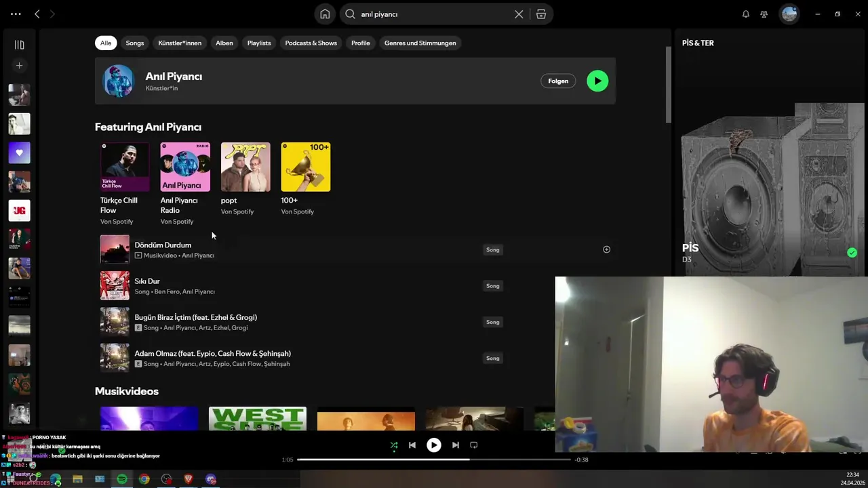The image size is (868, 488).
Task: Create a new playlist with the plus icon
Action: (19, 66)
